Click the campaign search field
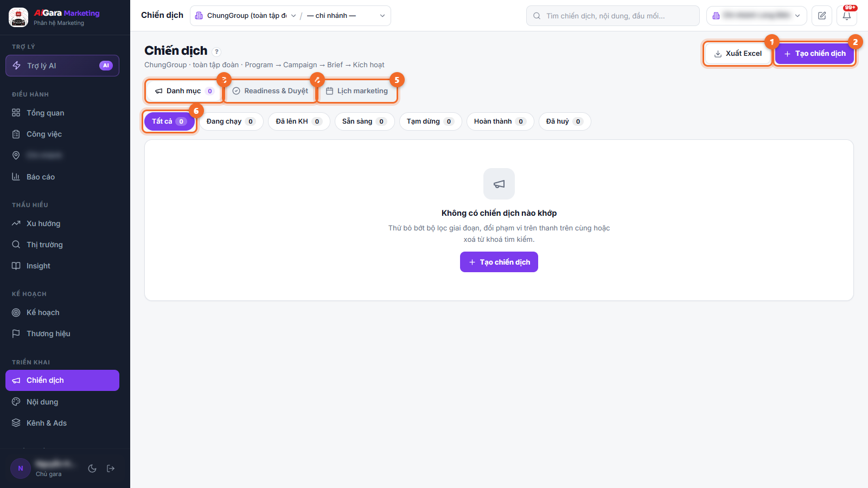Screen dimensions: 868x488 pyautogui.click(x=613, y=16)
